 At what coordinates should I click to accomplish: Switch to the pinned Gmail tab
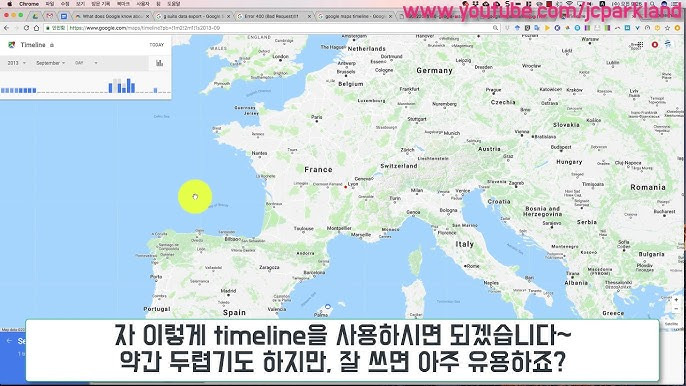[x=49, y=16]
